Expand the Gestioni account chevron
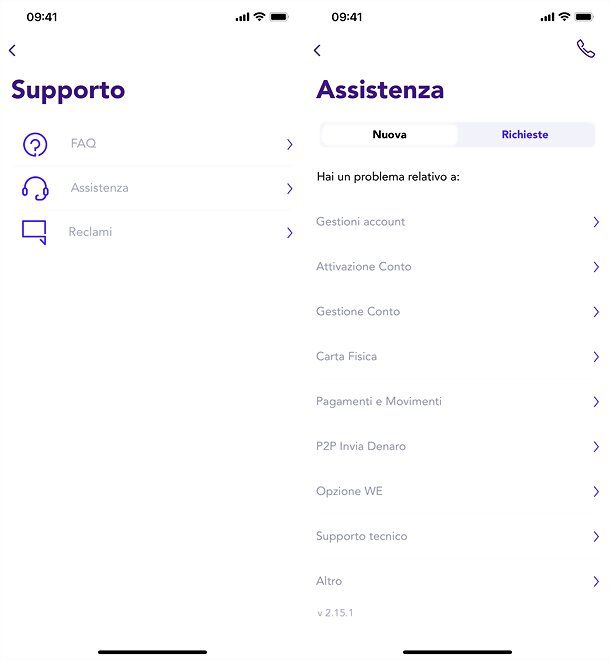 (595, 222)
